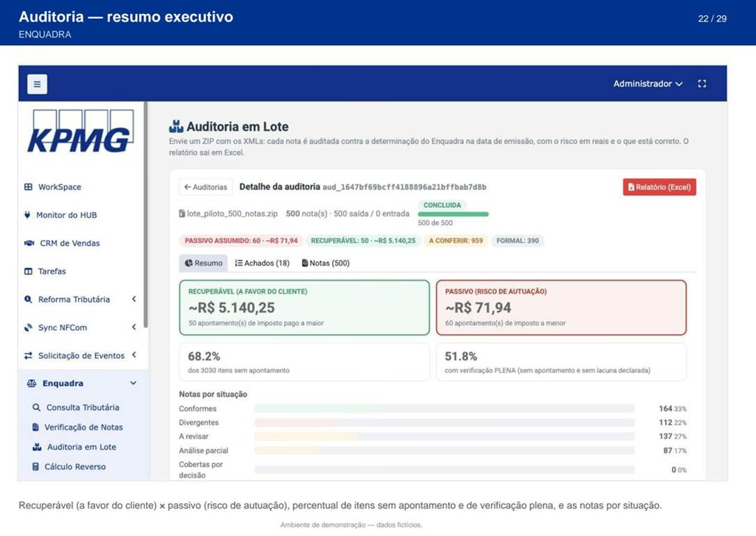Click the Passivo ~R$ 71,94 card
This screenshot has height=536, width=756.
coord(561,308)
